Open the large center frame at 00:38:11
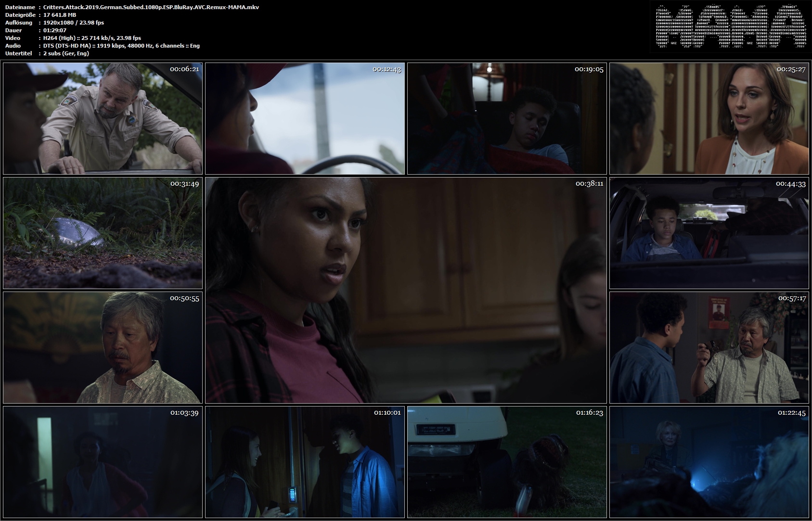This screenshot has width=812, height=521. pos(406,290)
